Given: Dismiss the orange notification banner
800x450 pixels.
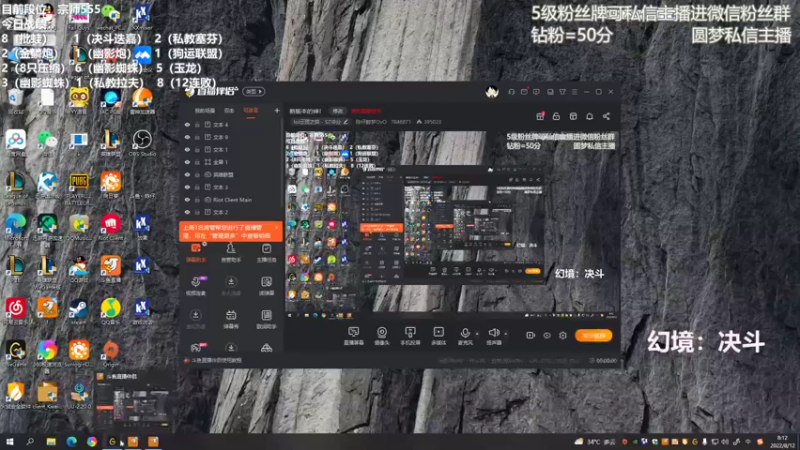Looking at the screenshot, I should coord(277,228).
